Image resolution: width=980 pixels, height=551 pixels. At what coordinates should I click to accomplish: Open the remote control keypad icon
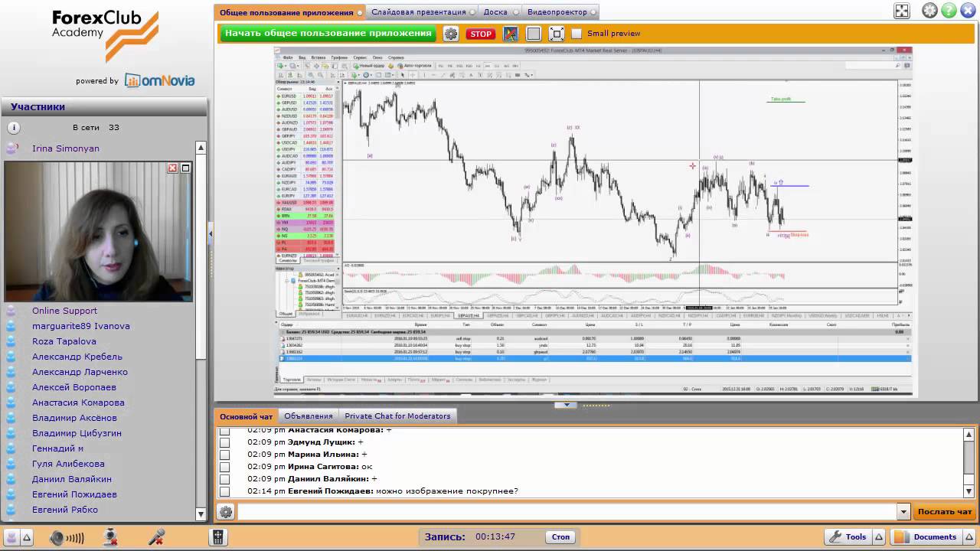(218, 537)
